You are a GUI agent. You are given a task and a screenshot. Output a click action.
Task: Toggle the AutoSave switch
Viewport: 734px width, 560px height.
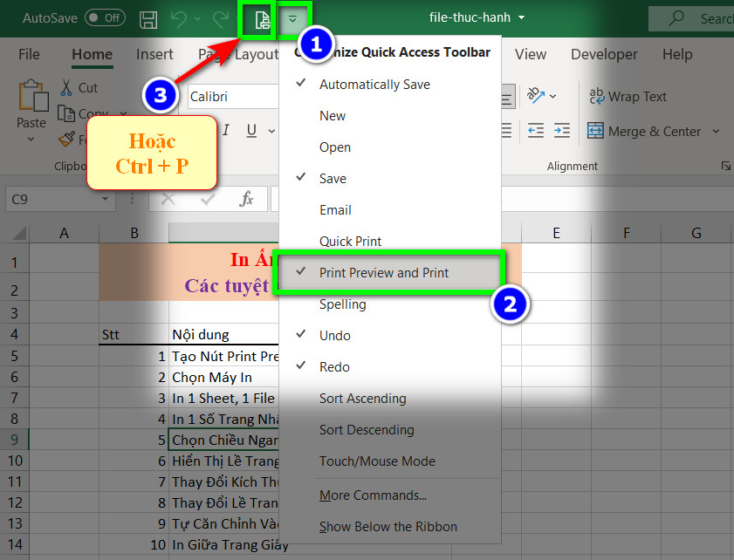106,17
